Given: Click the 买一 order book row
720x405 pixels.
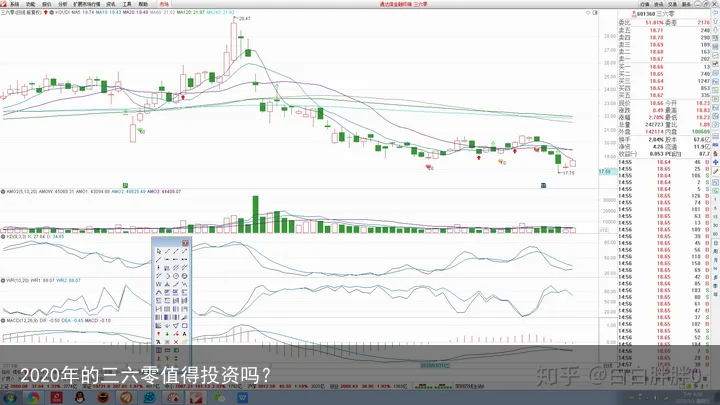Looking at the screenshot, I should [x=664, y=67].
